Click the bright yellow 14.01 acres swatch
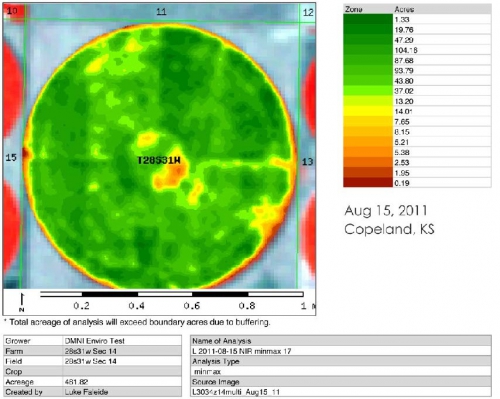This screenshot has width=500, height=399. 368,111
